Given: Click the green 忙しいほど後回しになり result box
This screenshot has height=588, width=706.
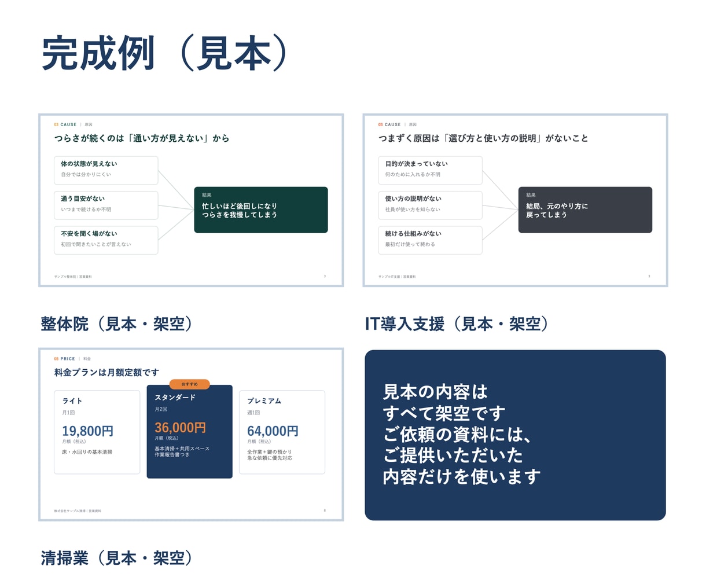Looking at the screenshot, I should click(261, 210).
